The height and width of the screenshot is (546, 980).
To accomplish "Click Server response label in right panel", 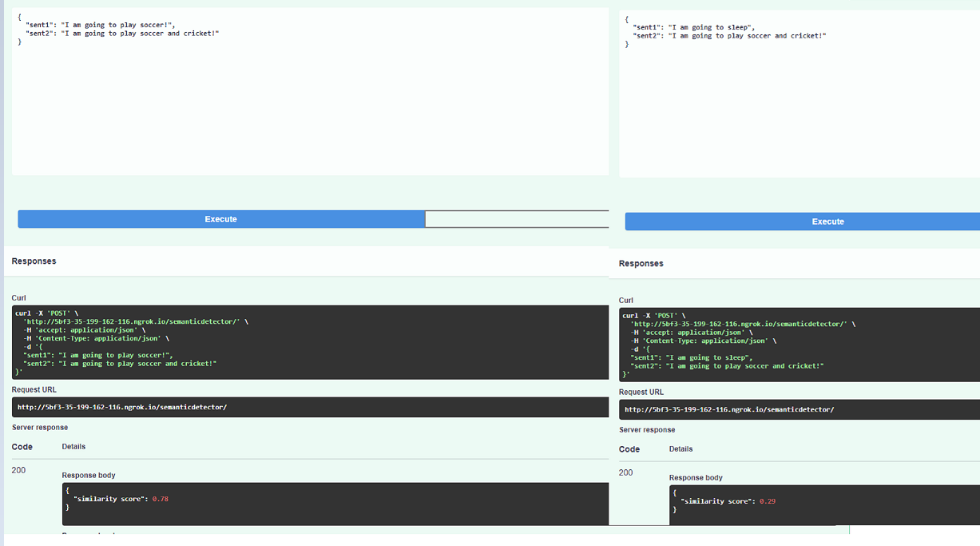I will (x=647, y=430).
